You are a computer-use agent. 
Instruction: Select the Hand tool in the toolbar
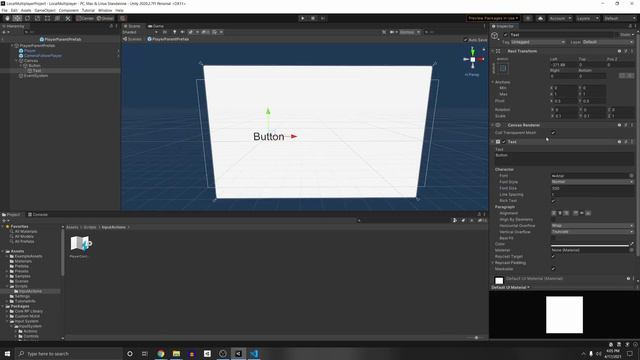click(7, 18)
